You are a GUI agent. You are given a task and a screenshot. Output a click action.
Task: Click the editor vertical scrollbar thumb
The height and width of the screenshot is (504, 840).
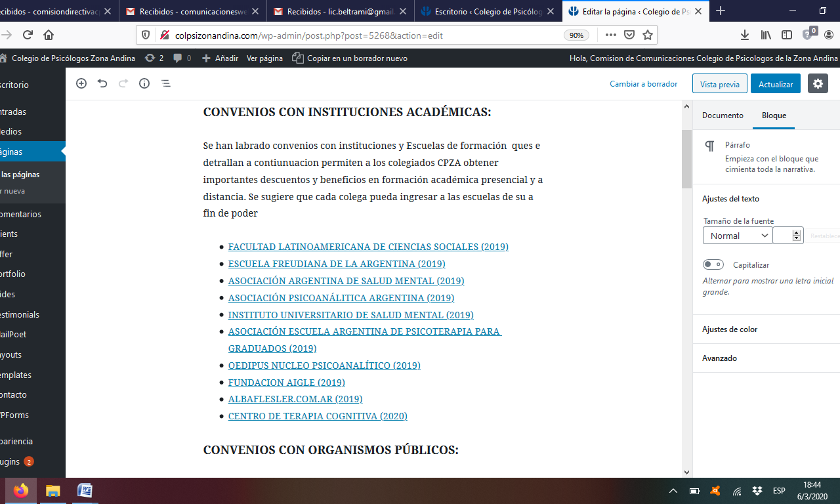click(x=687, y=159)
